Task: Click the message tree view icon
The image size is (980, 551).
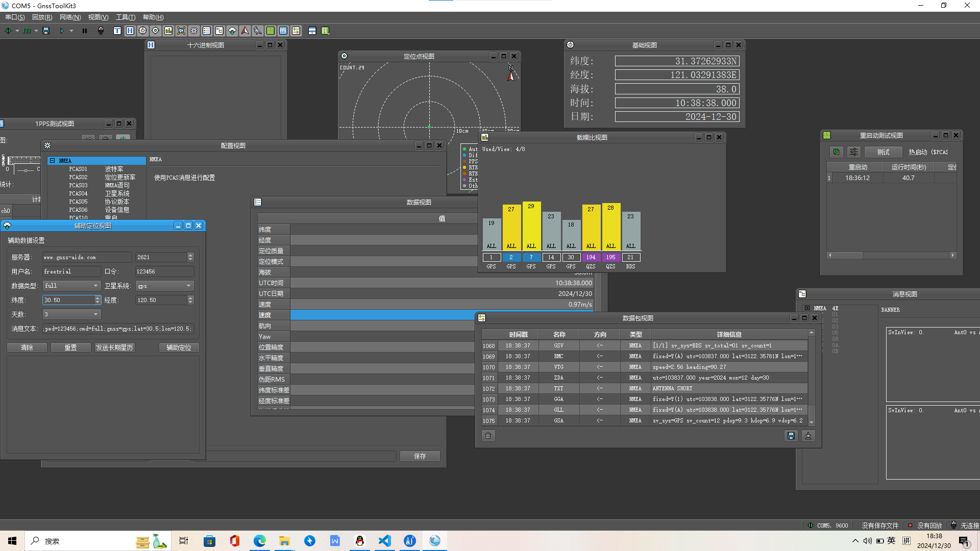Action: (x=219, y=31)
